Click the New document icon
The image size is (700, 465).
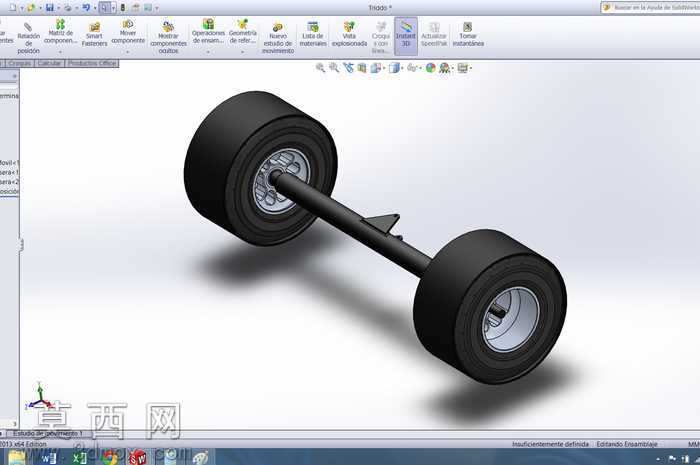pos(12,8)
